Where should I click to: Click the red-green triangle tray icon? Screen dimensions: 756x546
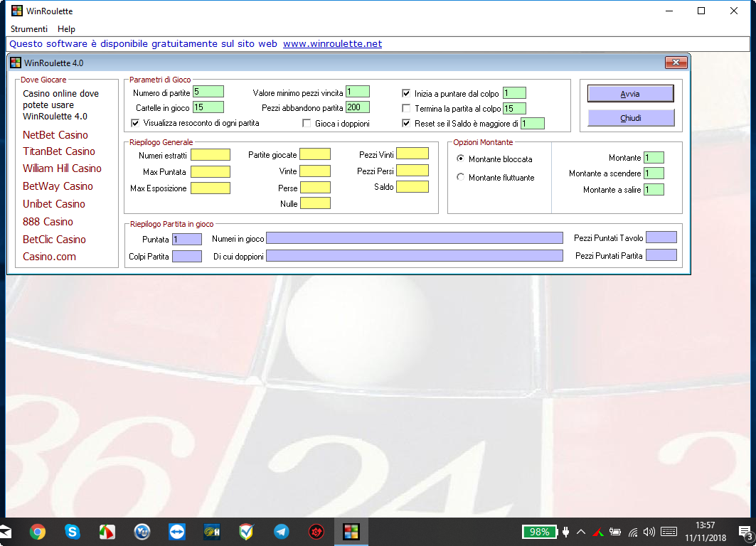click(598, 532)
